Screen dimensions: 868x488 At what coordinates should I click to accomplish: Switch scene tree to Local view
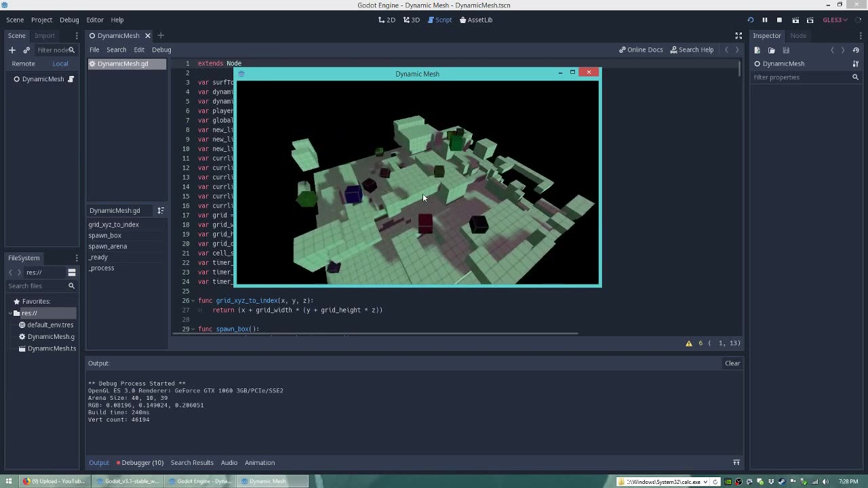pyautogui.click(x=60, y=64)
